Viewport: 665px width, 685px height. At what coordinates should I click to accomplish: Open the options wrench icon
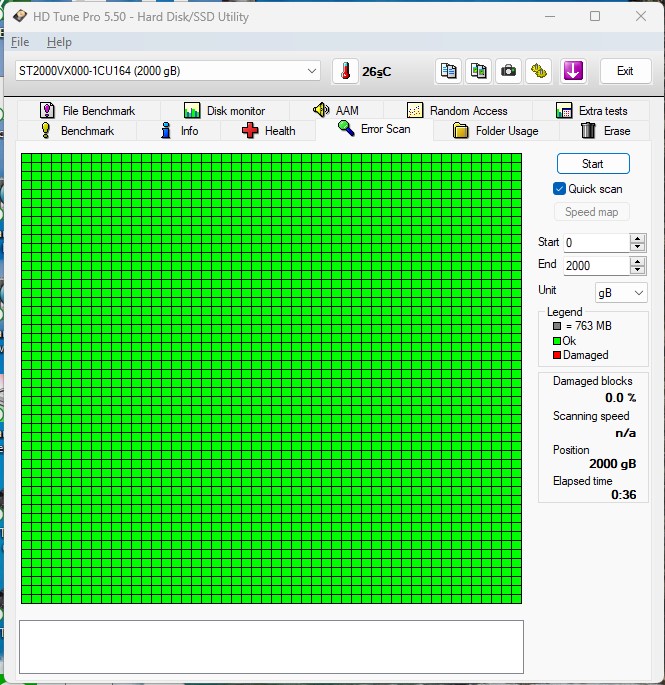click(539, 71)
